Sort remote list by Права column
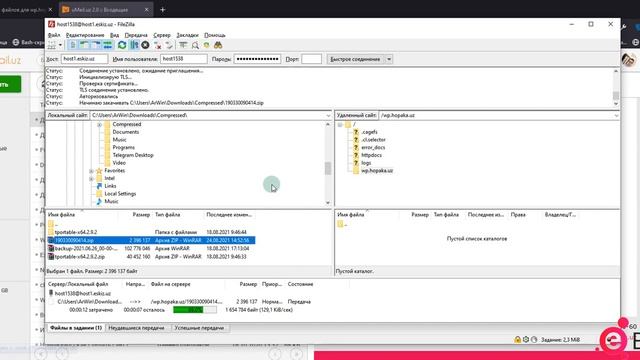 [518, 215]
